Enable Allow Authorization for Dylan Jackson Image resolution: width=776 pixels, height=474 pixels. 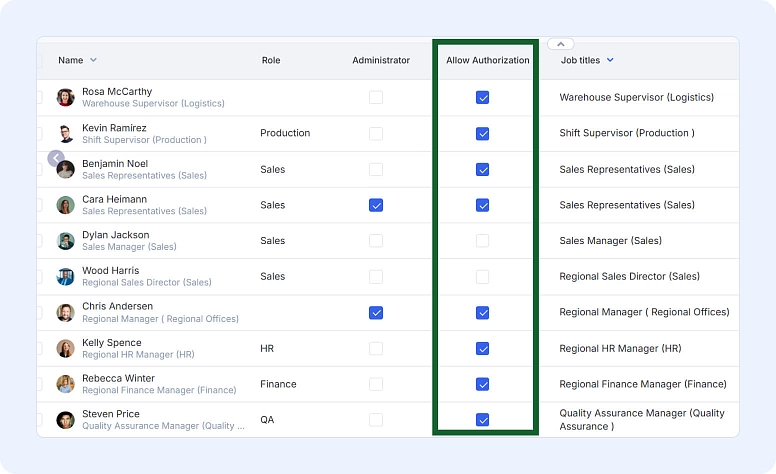[482, 241]
